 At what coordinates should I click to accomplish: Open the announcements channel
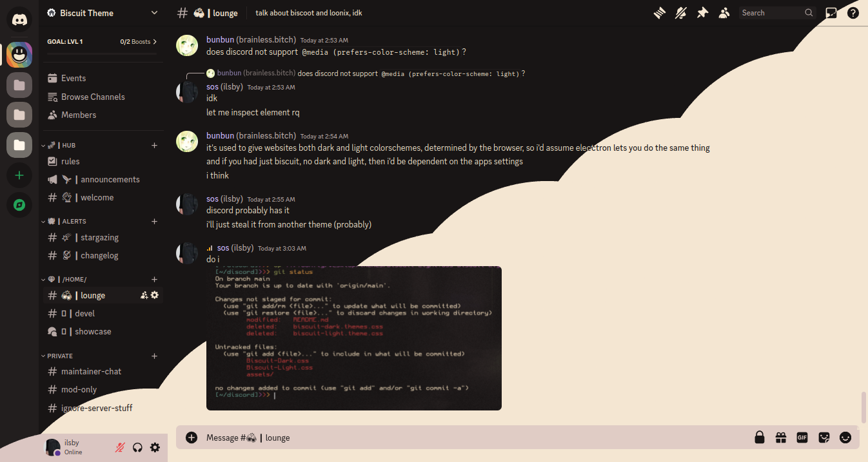coord(102,179)
